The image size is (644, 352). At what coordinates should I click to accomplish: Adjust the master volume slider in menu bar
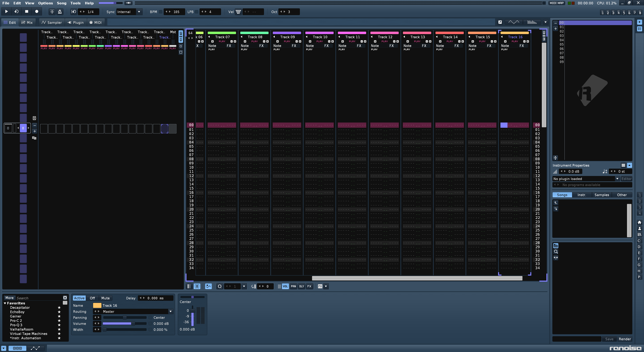point(111,3)
